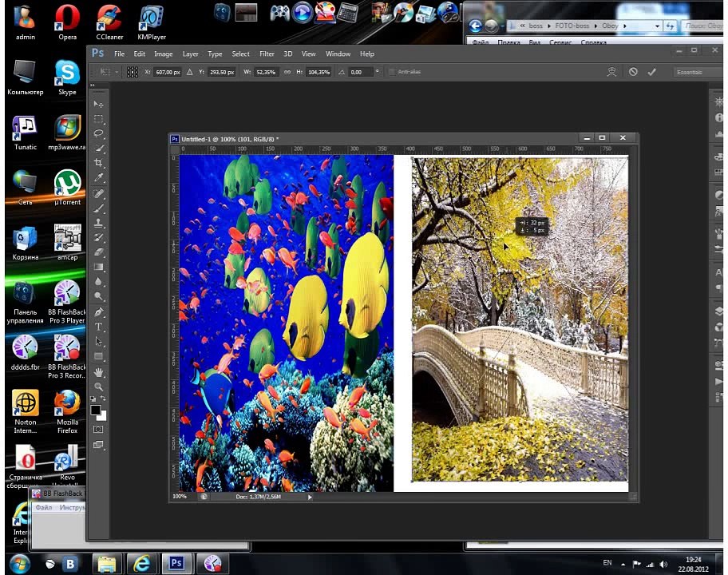Select the Rectangular Marquee tool
This screenshot has width=728, height=575.
(x=98, y=119)
